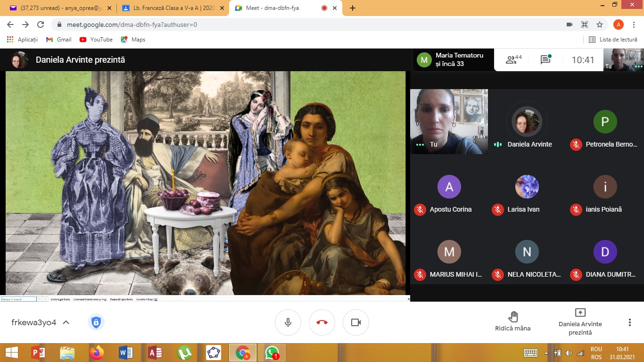Click the find box in shared presentation
The width and height of the screenshot is (644, 362).
click(18, 299)
